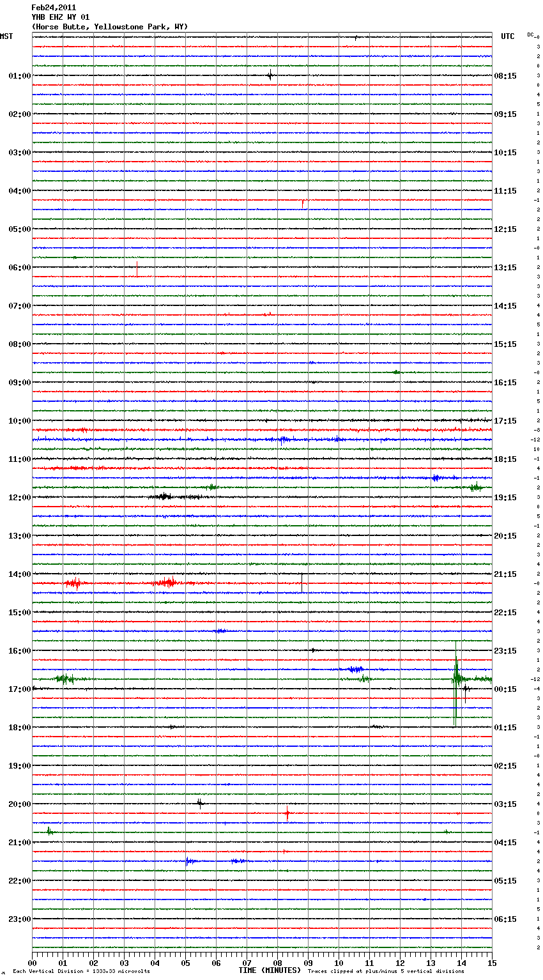Select the 05:00 MST time label
The height and width of the screenshot is (980, 543).
click(20, 229)
